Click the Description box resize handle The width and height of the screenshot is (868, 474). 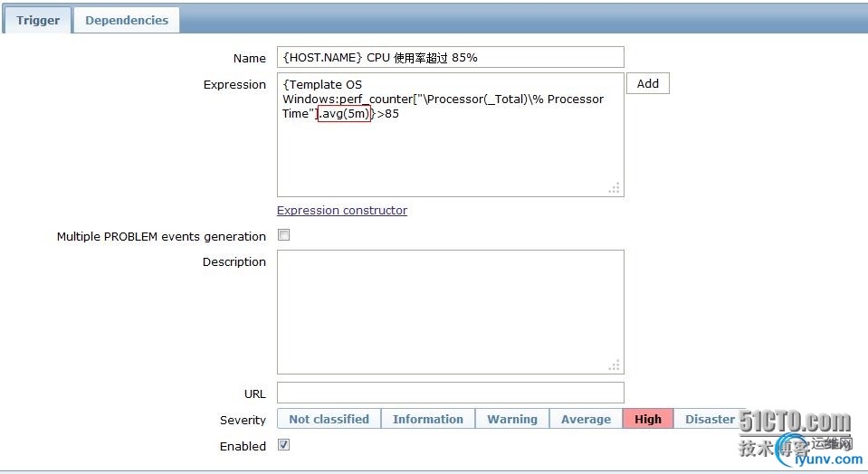(615, 365)
